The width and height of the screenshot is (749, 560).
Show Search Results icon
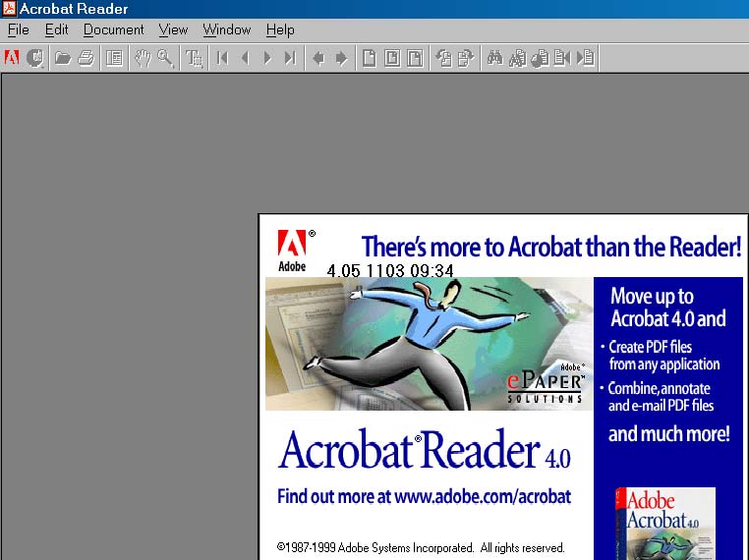[541, 58]
